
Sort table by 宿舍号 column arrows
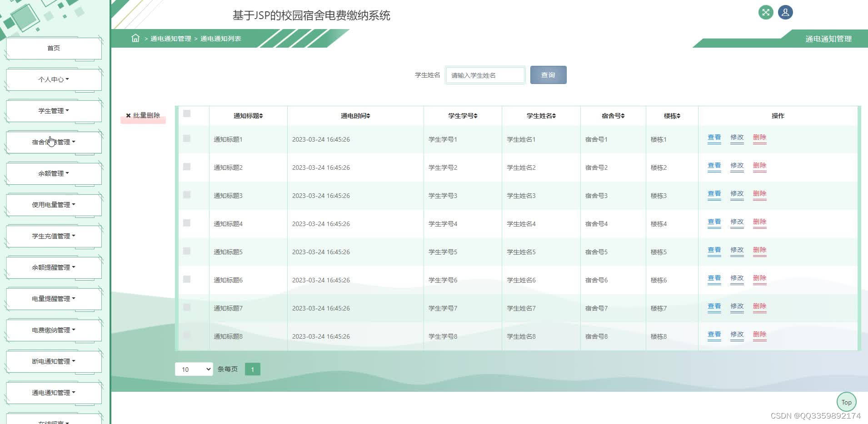[623, 116]
